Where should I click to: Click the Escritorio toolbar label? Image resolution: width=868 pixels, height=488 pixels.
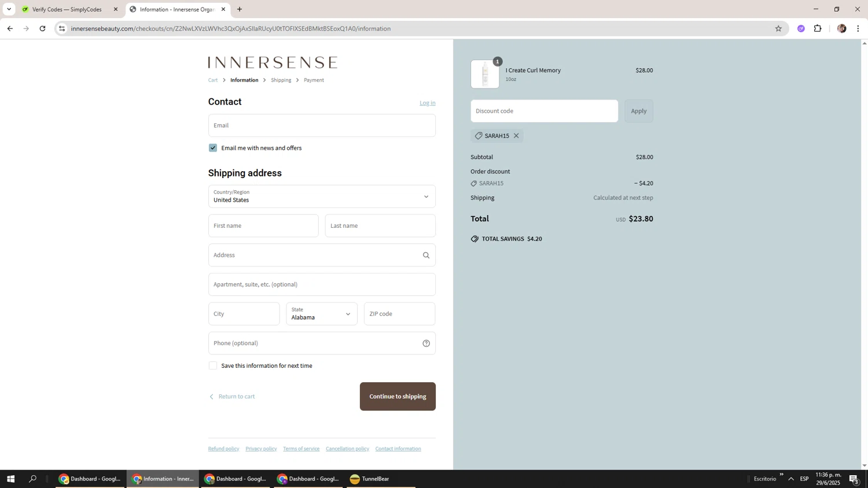765,479
